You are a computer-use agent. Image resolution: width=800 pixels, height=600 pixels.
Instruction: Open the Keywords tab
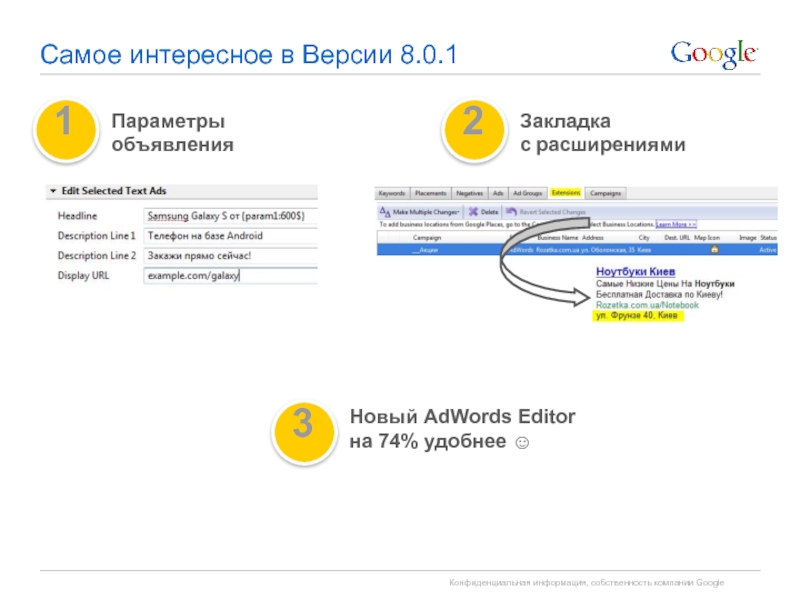click(392, 193)
